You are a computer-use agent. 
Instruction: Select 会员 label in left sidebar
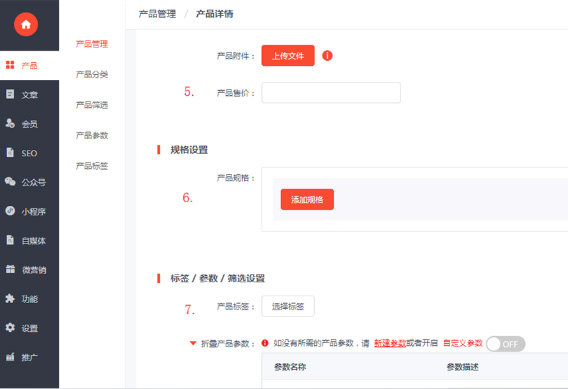pyautogui.click(x=29, y=124)
